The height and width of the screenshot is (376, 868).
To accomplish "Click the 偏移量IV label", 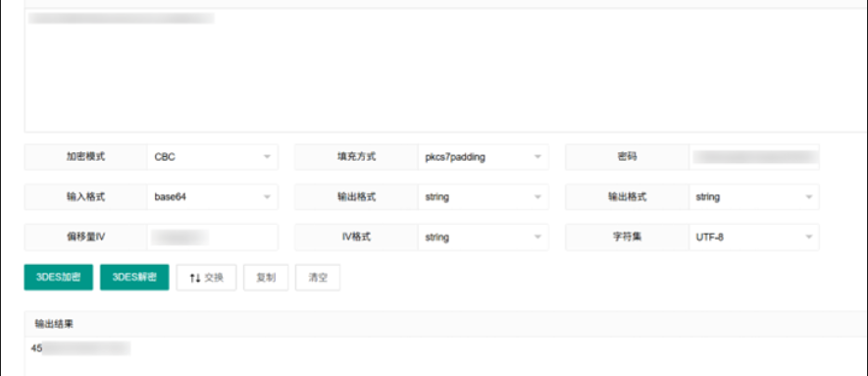I will tap(85, 237).
